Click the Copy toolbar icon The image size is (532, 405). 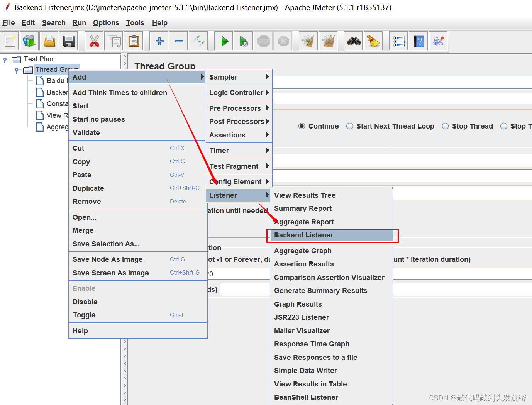(x=114, y=41)
